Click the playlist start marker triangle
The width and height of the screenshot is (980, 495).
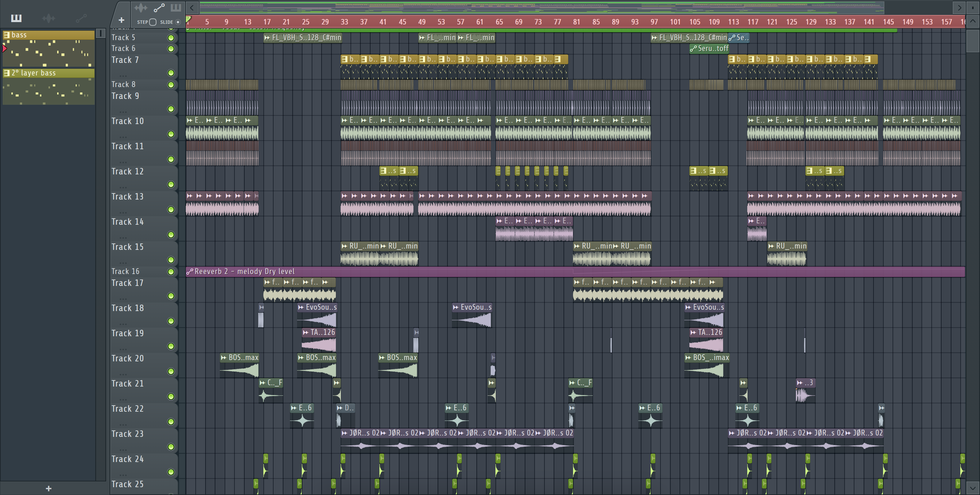click(188, 20)
